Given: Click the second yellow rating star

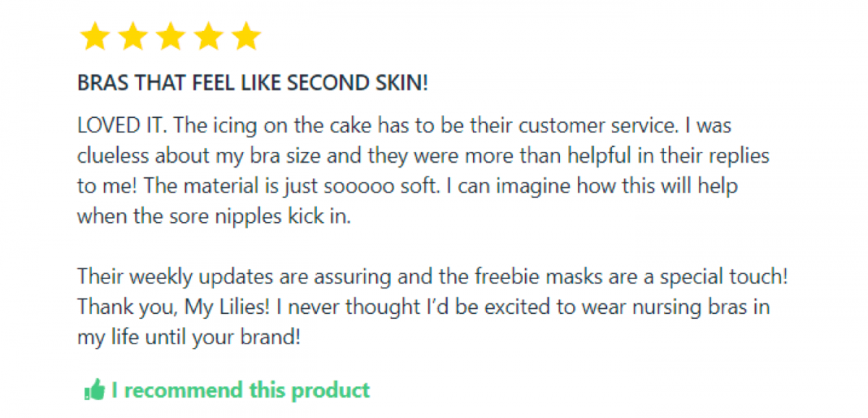Looking at the screenshot, I should (x=132, y=35).
